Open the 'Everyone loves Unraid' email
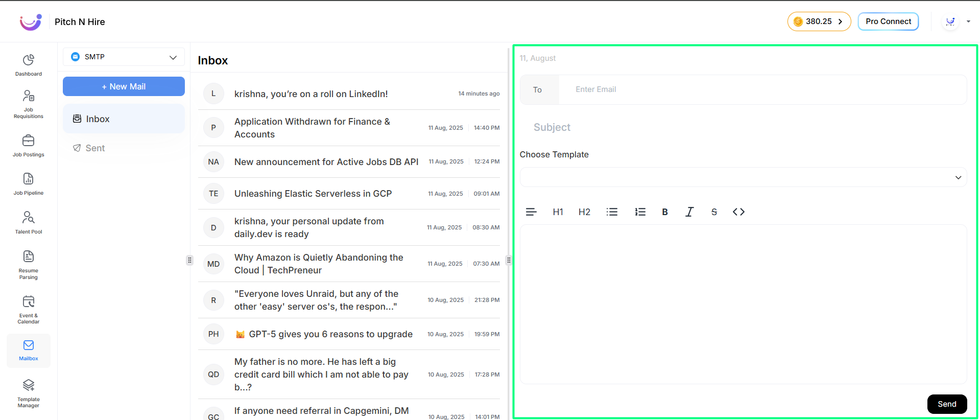The height and width of the screenshot is (420, 980). coord(349,300)
